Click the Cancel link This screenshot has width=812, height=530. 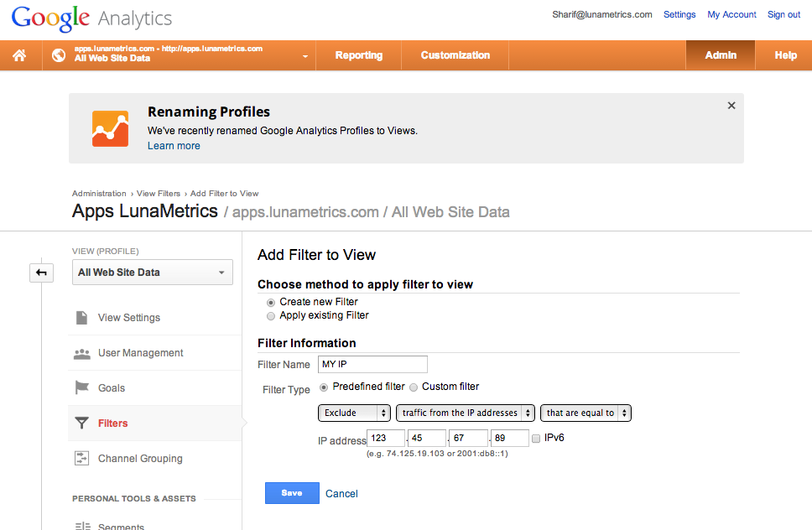pos(341,494)
